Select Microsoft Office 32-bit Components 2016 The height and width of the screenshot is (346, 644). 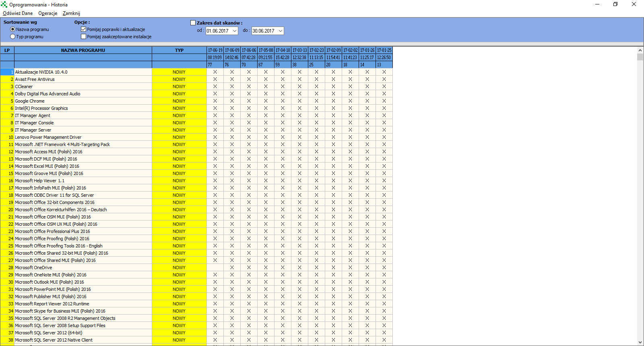83,202
